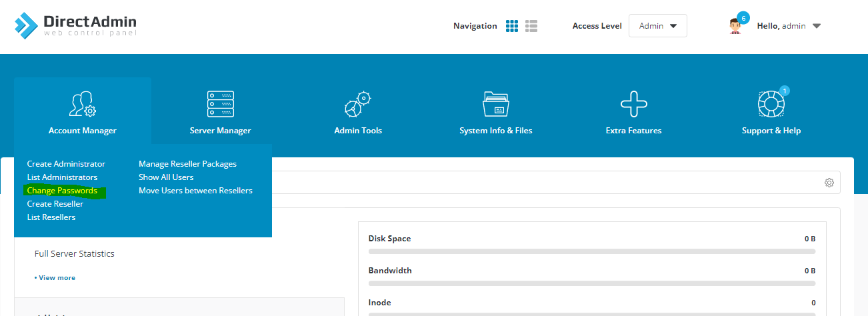Open System Info & Files folder icon
This screenshot has height=316, width=868.
[495, 105]
